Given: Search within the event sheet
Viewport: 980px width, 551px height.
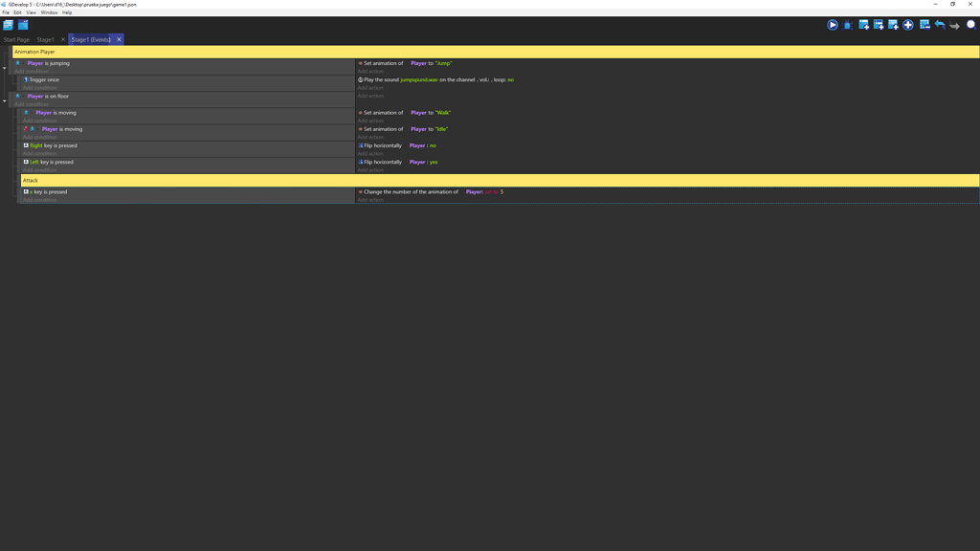Looking at the screenshot, I should click(969, 25).
